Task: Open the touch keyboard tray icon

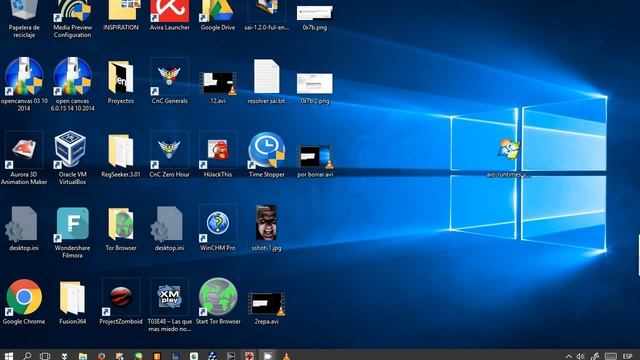Action: [x=611, y=356]
